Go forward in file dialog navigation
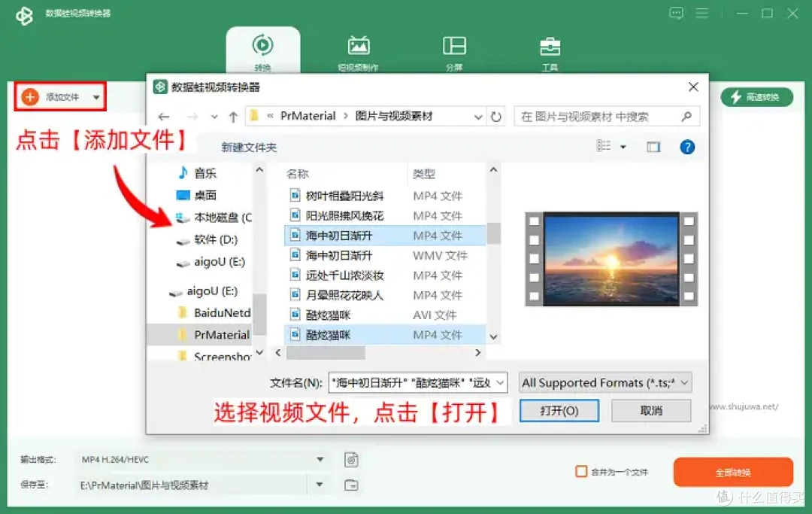The width and height of the screenshot is (812, 514). [x=192, y=117]
